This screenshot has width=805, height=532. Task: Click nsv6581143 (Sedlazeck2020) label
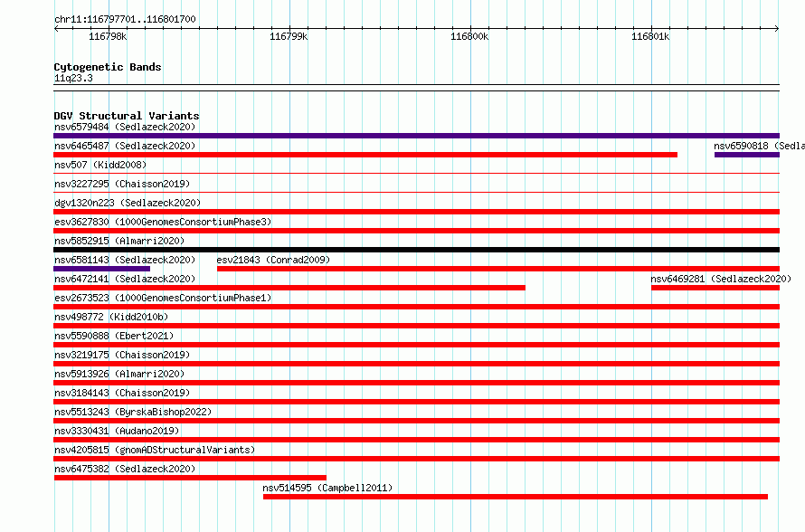click(x=125, y=260)
